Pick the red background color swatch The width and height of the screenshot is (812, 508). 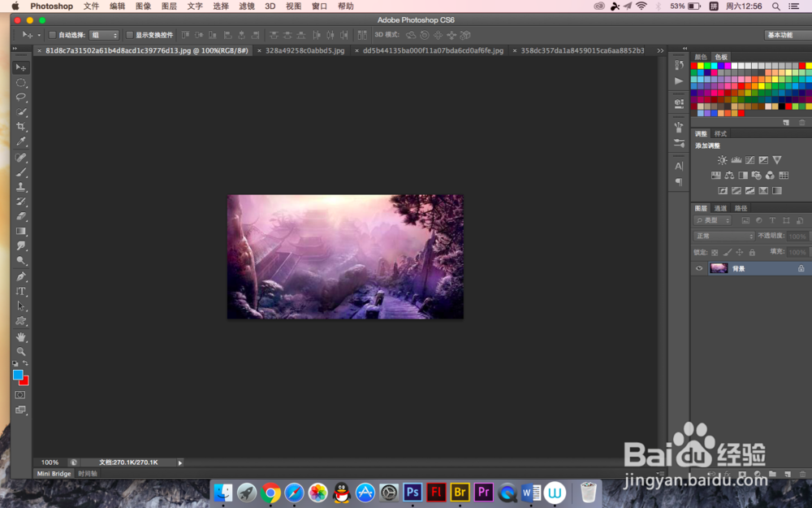(25, 381)
